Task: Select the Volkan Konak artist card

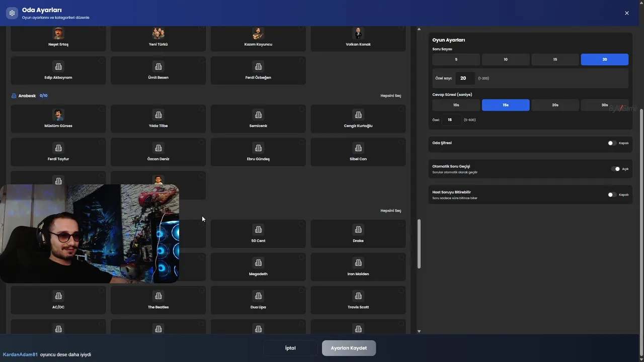Action: [358, 38]
